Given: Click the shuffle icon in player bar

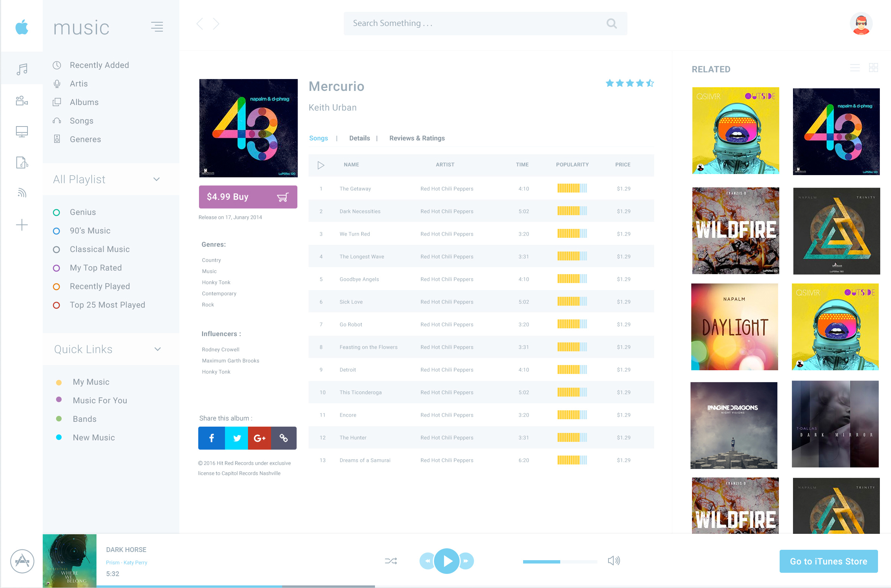Looking at the screenshot, I should click(x=391, y=561).
